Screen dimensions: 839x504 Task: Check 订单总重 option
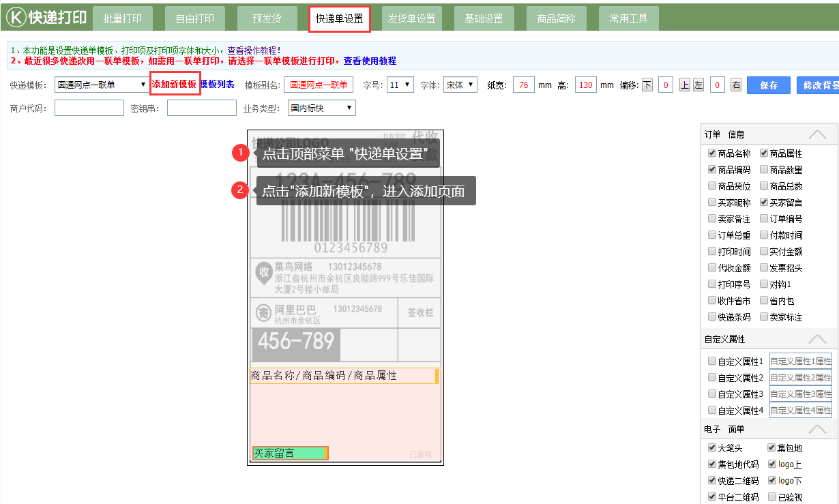pyautogui.click(x=712, y=235)
